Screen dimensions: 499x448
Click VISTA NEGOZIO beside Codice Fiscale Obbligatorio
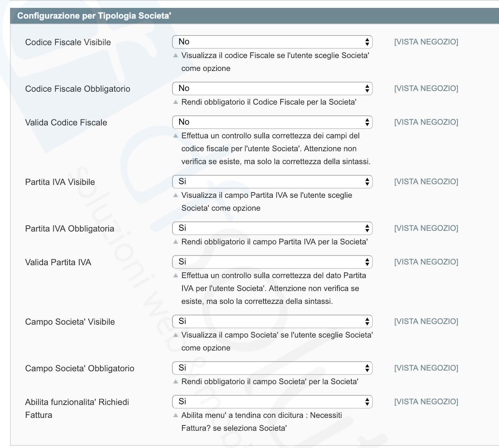[426, 89]
